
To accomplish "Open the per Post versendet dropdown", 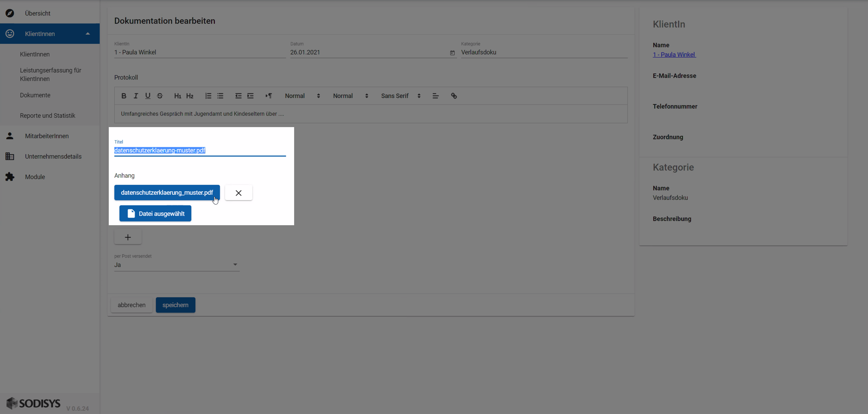I will (x=177, y=265).
